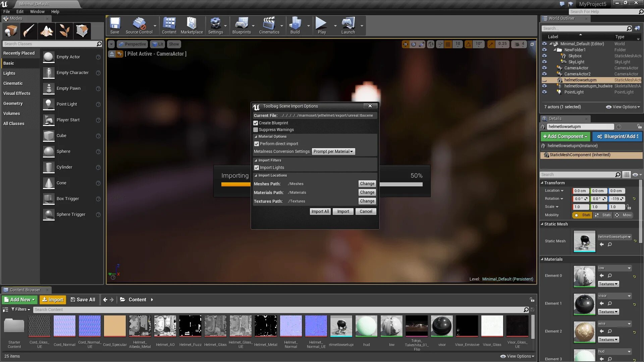Click the Import All button
This screenshot has height=362, width=644.
[x=320, y=212]
